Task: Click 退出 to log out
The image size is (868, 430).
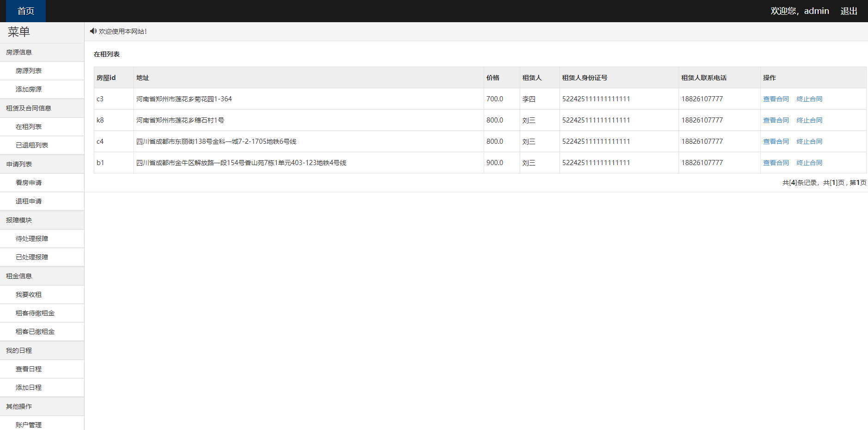Action: click(849, 11)
